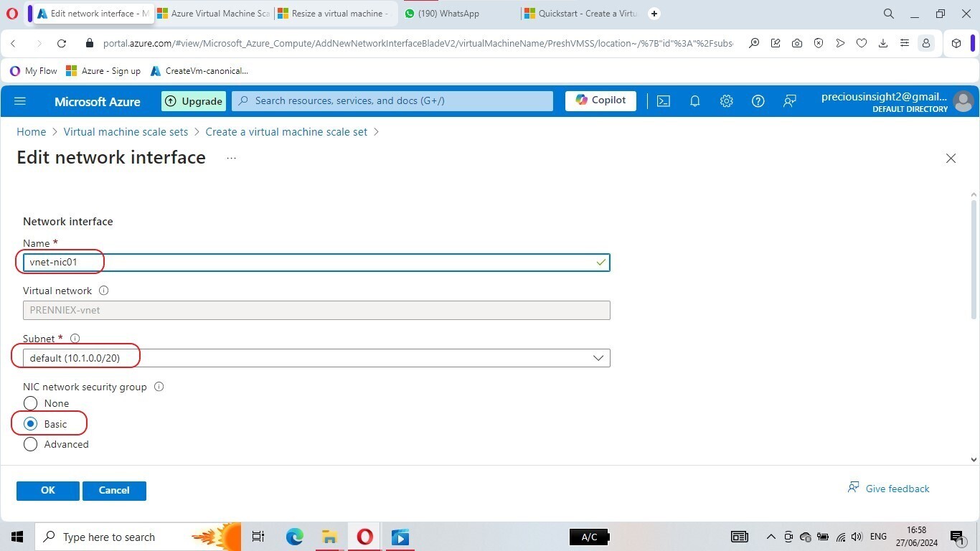Open the Windows action center notifications
980x551 pixels.
coord(957,537)
